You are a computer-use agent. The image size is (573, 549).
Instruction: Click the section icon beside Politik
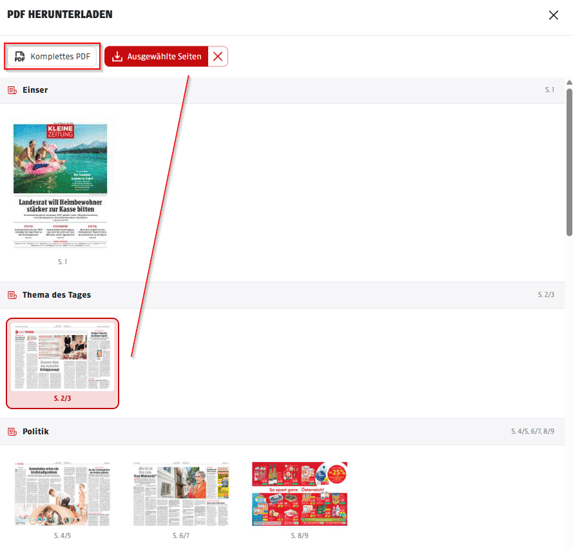coord(12,432)
